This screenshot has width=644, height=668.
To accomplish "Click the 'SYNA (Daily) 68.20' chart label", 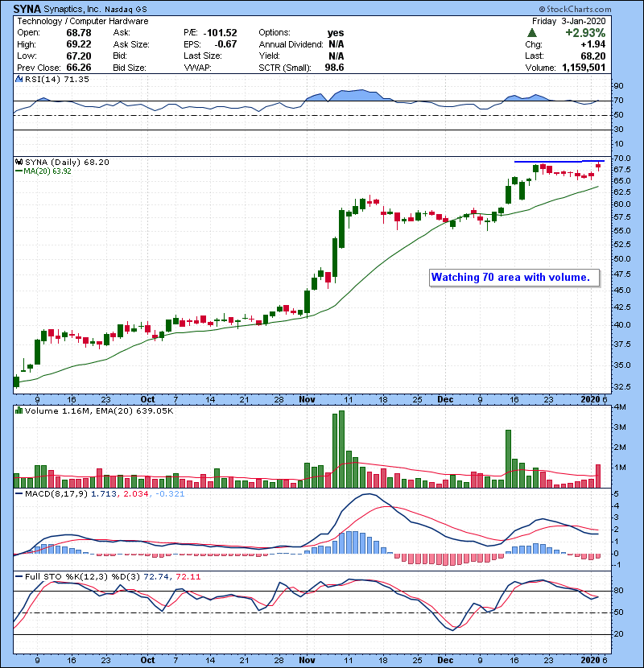I will pos(67,162).
